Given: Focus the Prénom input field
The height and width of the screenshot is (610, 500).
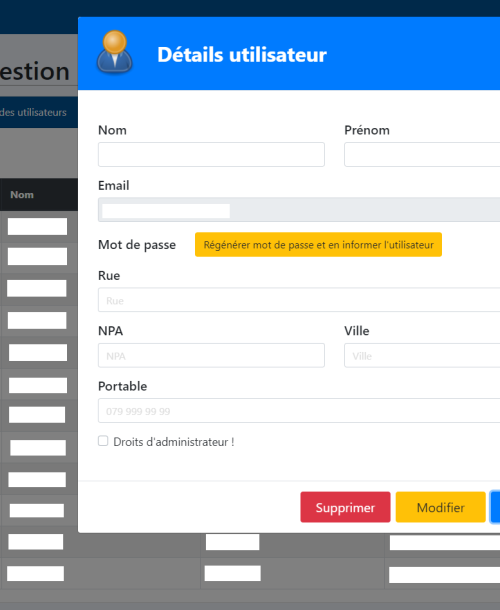Looking at the screenshot, I should click(422, 154).
